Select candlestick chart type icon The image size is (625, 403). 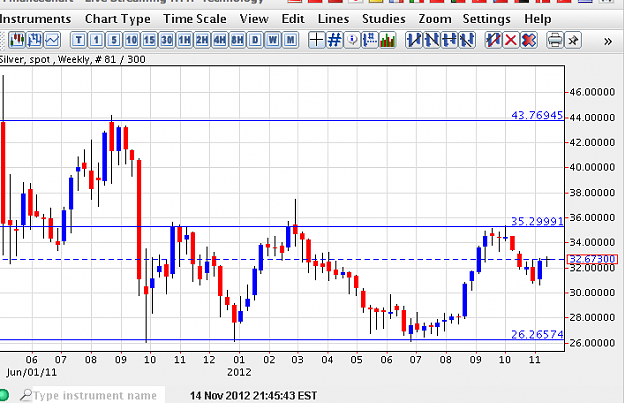tap(17, 40)
